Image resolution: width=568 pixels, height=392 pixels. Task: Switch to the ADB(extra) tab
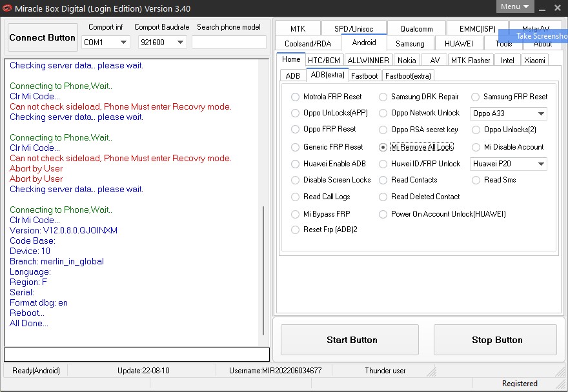[327, 75]
